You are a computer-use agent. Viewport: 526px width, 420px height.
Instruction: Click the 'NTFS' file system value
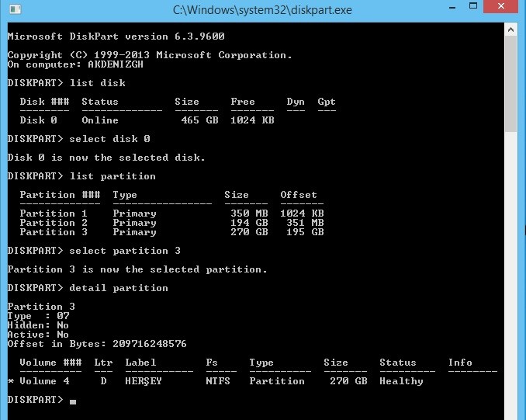(218, 381)
